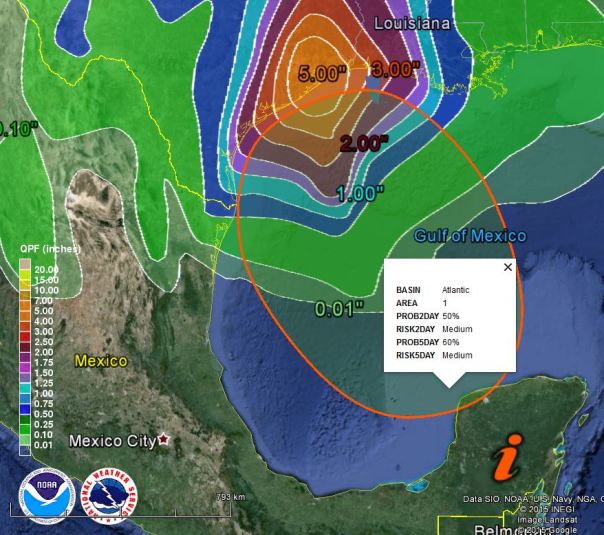Click the 1.00 legend color swatch
The image size is (604, 535).
pyautogui.click(x=25, y=388)
